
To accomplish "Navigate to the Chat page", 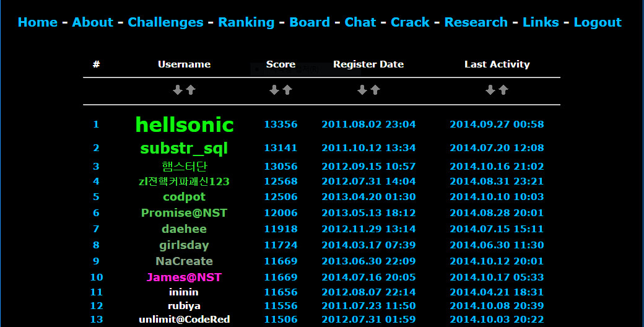I will (360, 22).
